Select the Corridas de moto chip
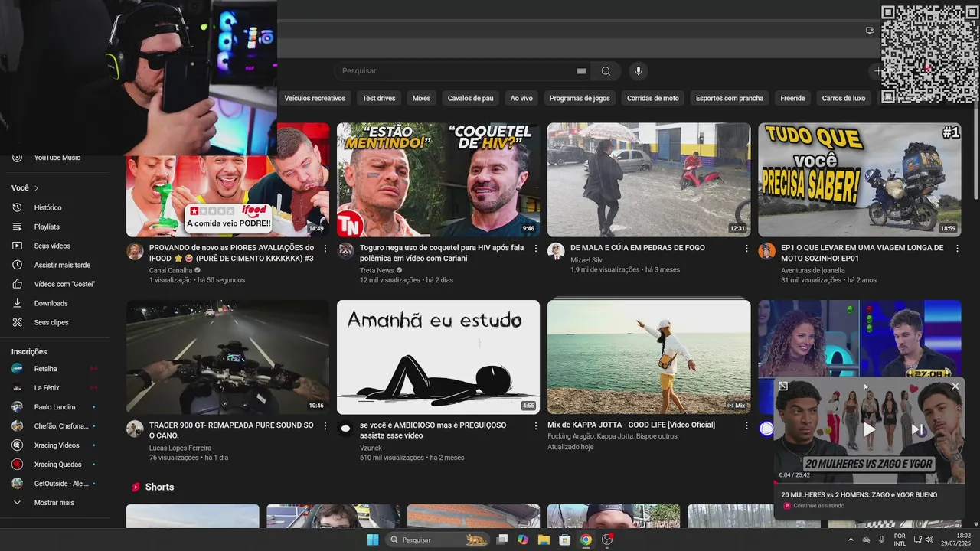Image resolution: width=980 pixels, height=551 pixels. [653, 98]
